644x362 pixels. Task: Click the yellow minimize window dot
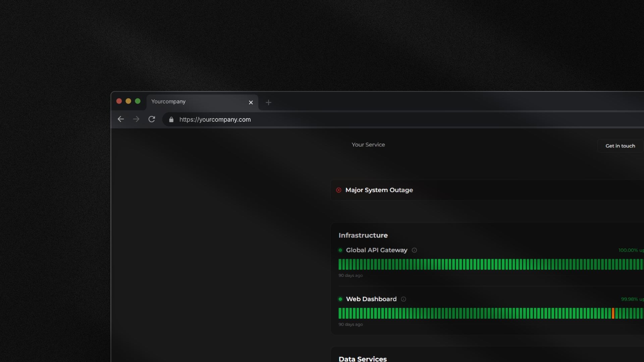(x=128, y=101)
